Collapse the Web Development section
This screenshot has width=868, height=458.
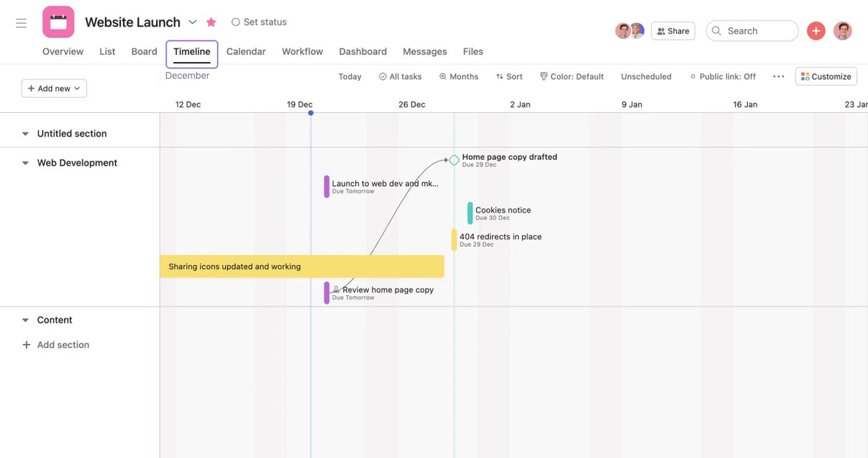[x=25, y=164]
